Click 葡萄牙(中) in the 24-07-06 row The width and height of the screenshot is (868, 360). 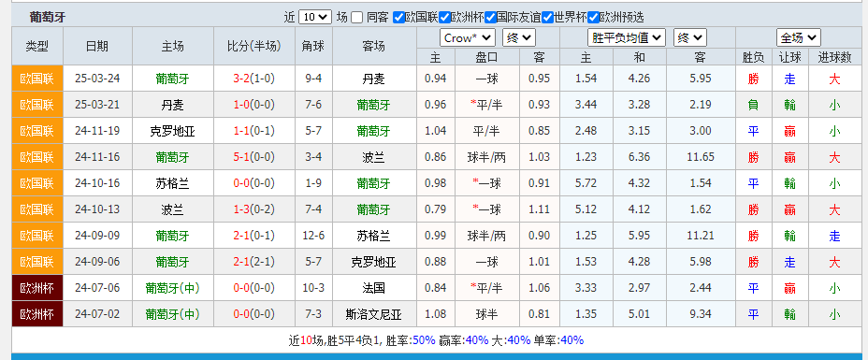click(x=173, y=288)
